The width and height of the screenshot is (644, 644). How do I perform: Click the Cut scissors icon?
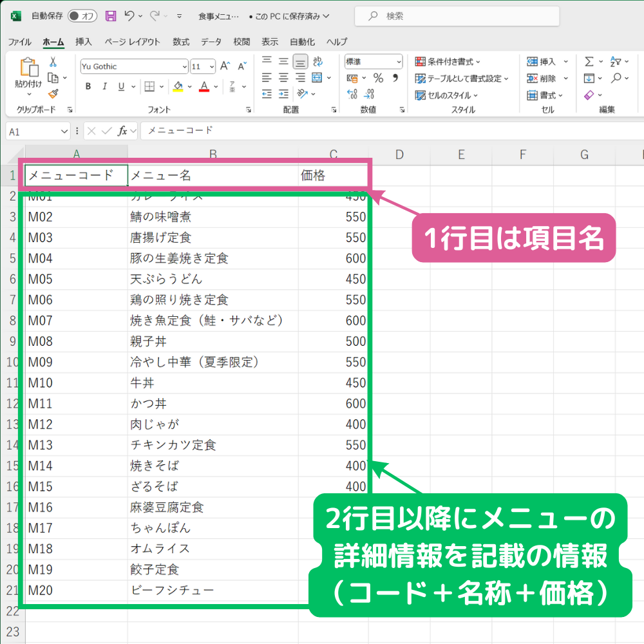click(x=53, y=62)
